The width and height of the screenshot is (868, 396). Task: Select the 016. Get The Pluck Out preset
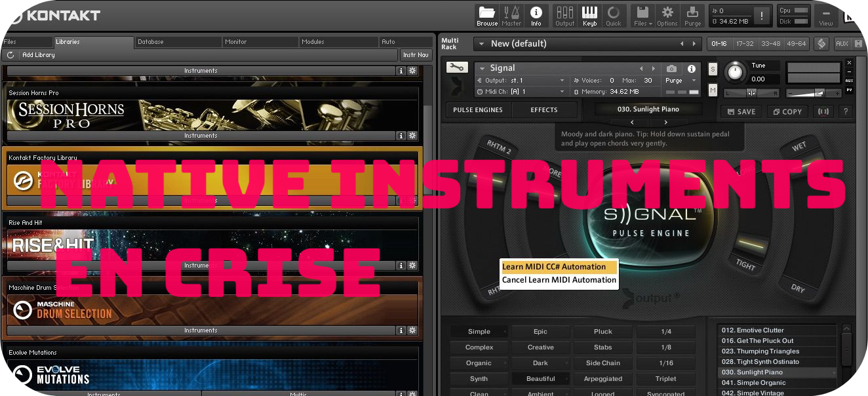(758, 341)
